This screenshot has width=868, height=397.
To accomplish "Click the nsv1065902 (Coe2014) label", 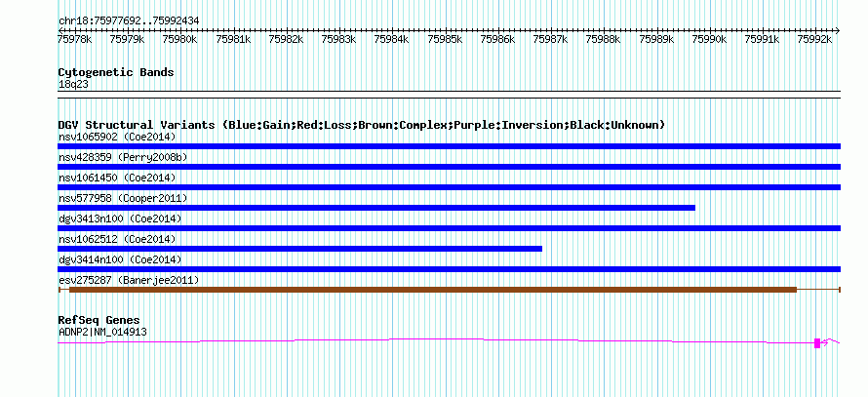I will 117,137.
